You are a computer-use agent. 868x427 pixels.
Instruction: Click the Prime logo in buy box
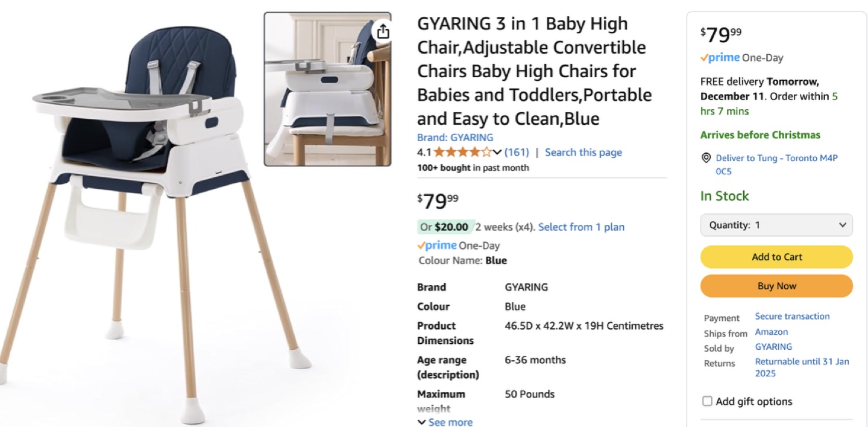pos(720,58)
